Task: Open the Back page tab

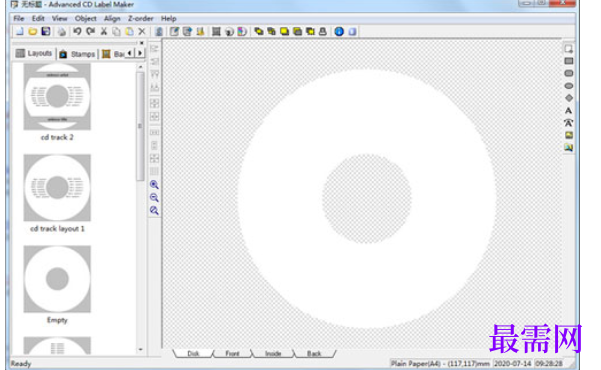Action: point(314,353)
